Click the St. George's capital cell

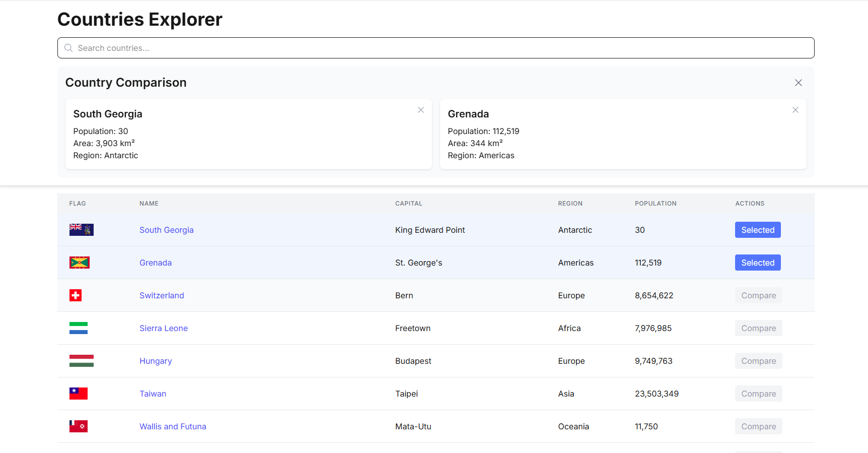(419, 263)
